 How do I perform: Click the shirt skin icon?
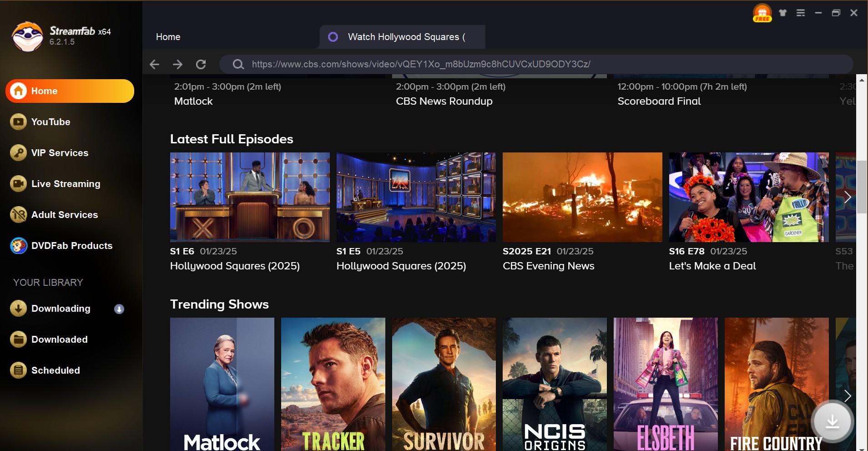pos(783,13)
